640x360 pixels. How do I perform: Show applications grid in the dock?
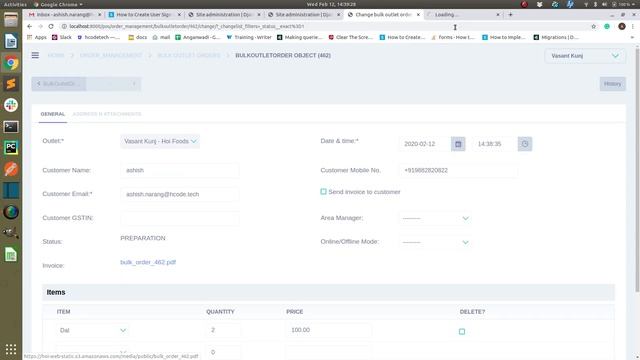11,349
